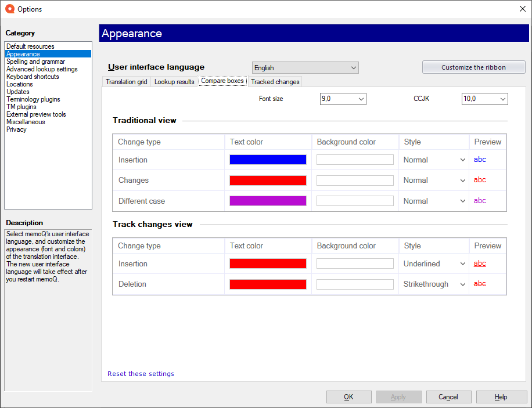Close the Options dialog window

(x=523, y=9)
